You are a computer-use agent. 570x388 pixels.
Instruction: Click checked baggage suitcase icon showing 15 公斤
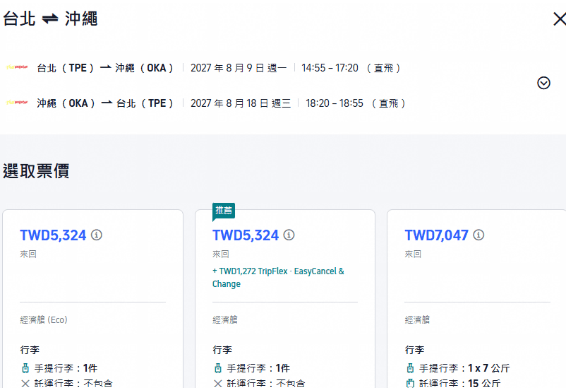tap(410, 383)
